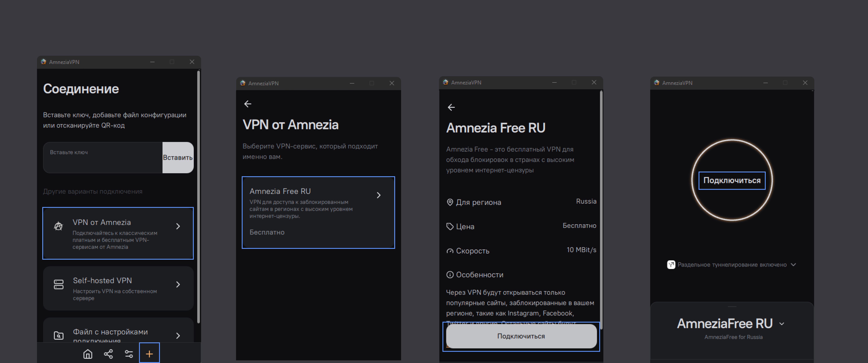Click the server icon next to Self-hosted VPN
This screenshot has height=363, width=868.
[59, 284]
